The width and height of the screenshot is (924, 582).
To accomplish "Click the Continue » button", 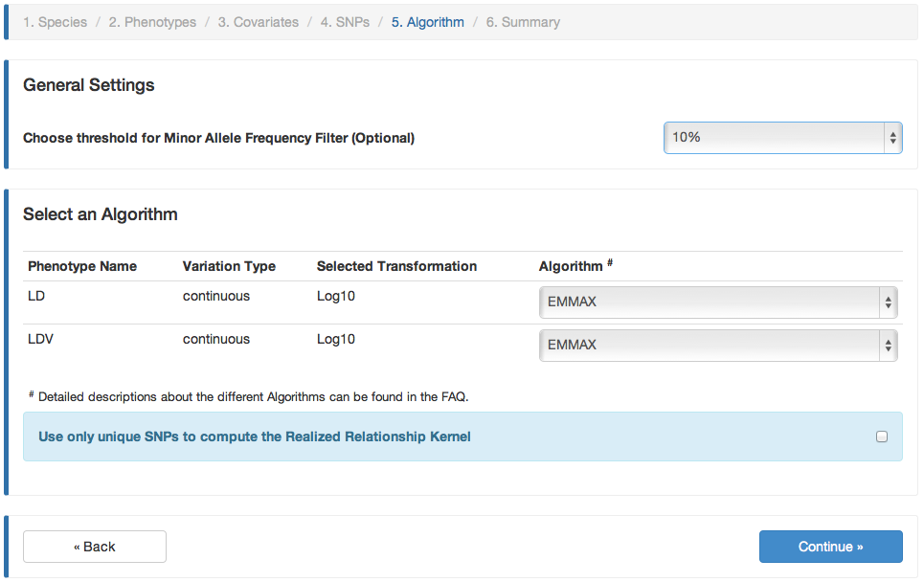I will [x=830, y=547].
